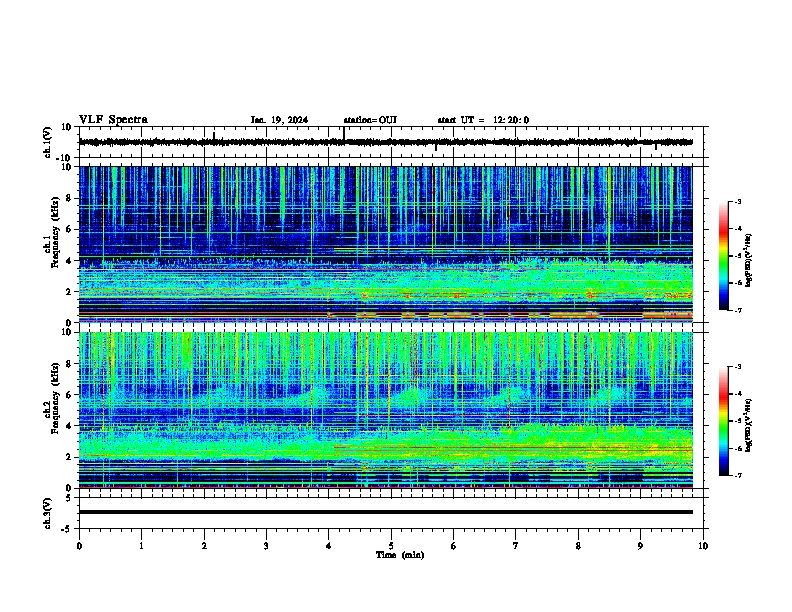792x612 pixels.
Task: Click the 'ch.3(V)' axis label
Action: 48,513
